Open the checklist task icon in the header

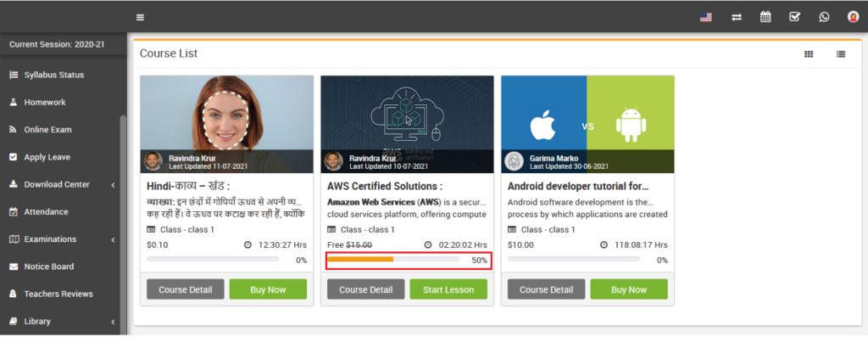[795, 17]
